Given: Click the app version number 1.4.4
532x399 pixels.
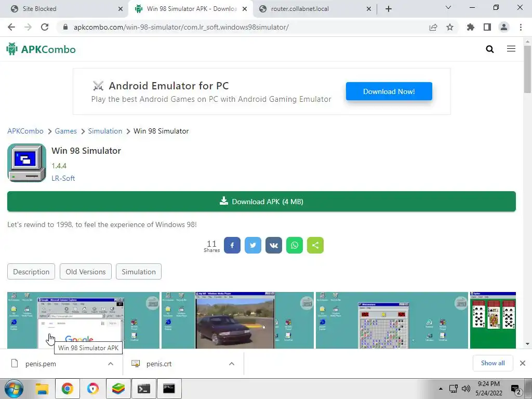Looking at the screenshot, I should tap(59, 166).
